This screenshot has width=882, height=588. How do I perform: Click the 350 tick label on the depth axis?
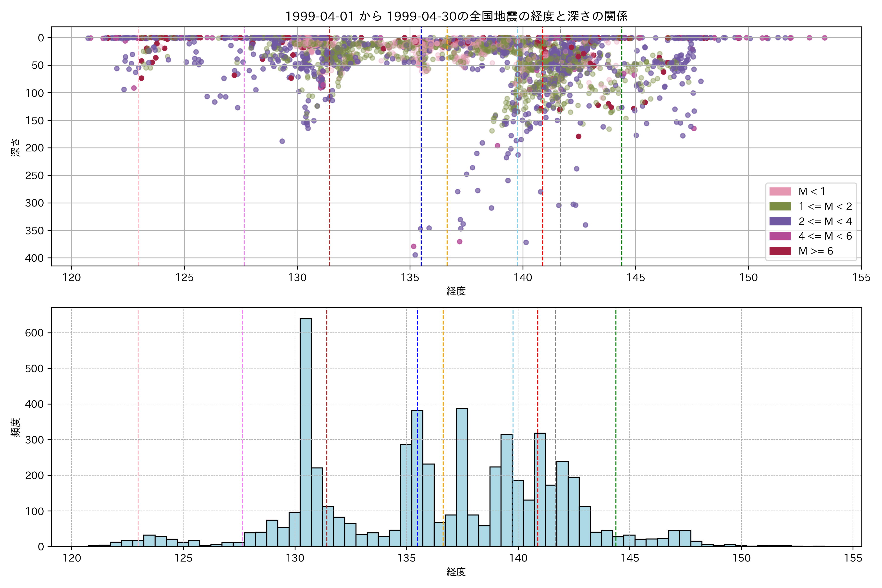coord(34,231)
